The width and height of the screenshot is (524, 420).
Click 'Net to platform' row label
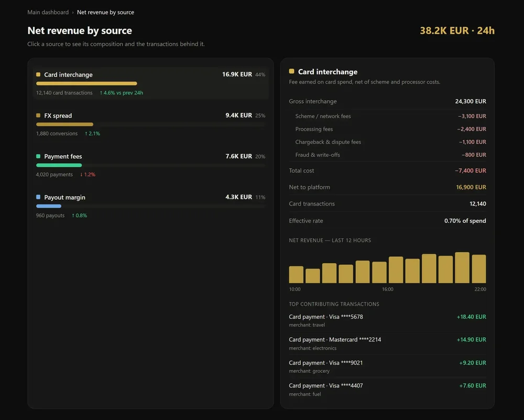pos(310,187)
